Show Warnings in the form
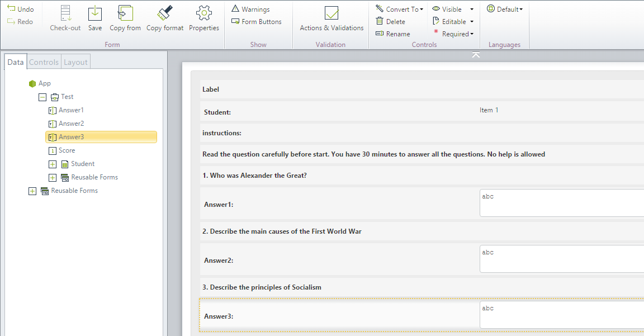 tap(250, 9)
